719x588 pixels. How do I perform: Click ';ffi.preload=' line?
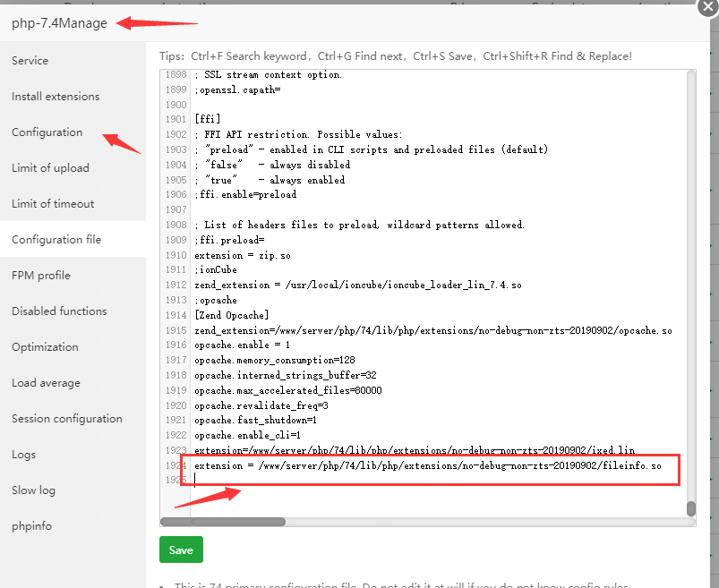(x=229, y=240)
